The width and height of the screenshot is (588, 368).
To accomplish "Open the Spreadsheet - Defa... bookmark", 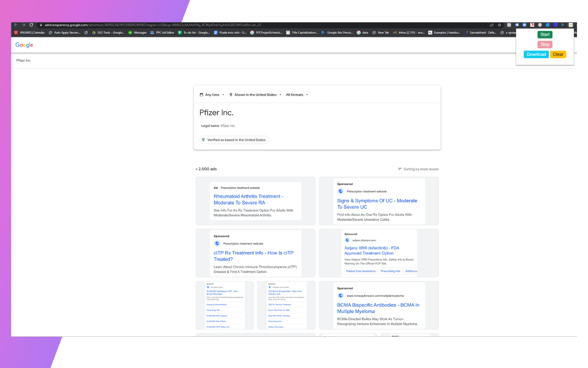I will 481,33.
